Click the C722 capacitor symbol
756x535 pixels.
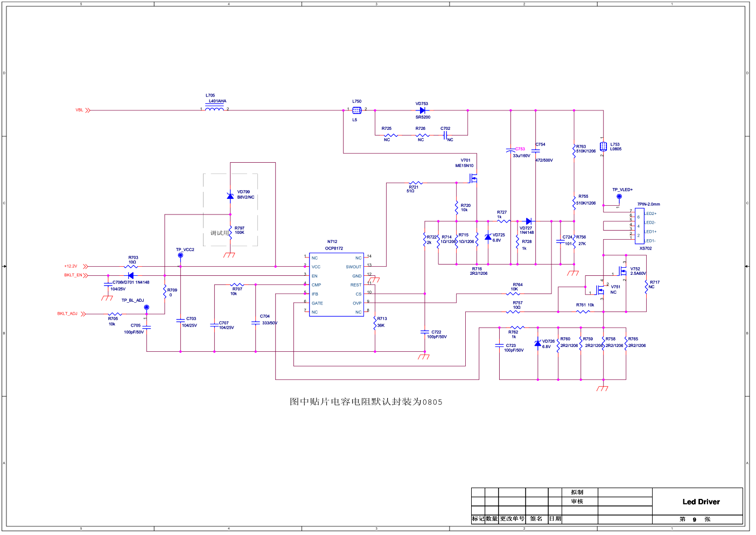point(425,332)
